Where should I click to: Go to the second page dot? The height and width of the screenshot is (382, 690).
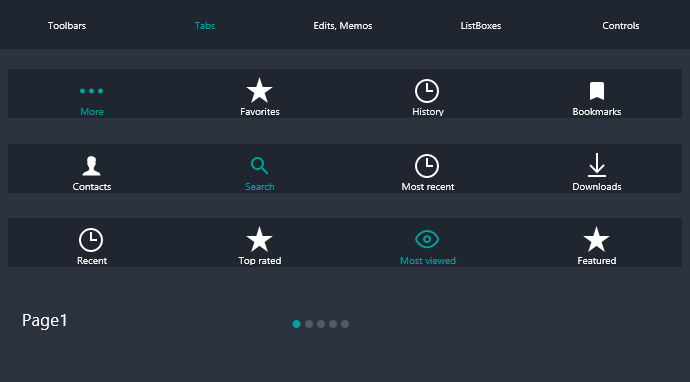point(309,324)
